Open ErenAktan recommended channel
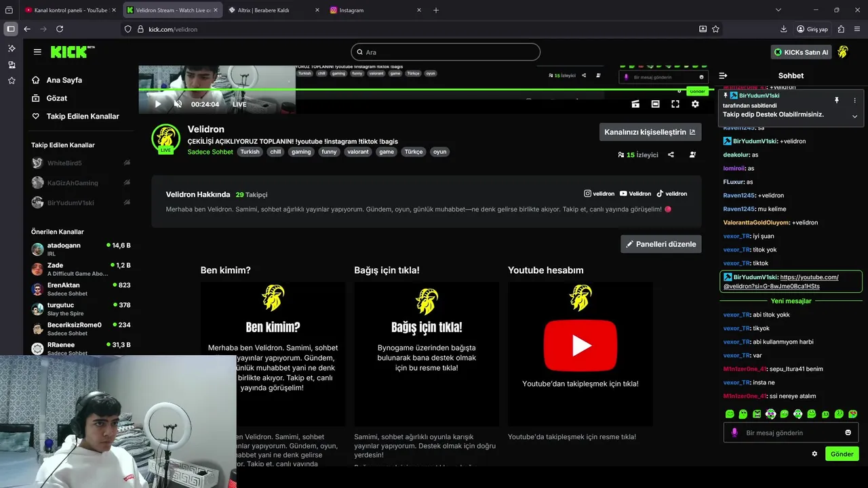The width and height of the screenshot is (868, 488). 81,289
